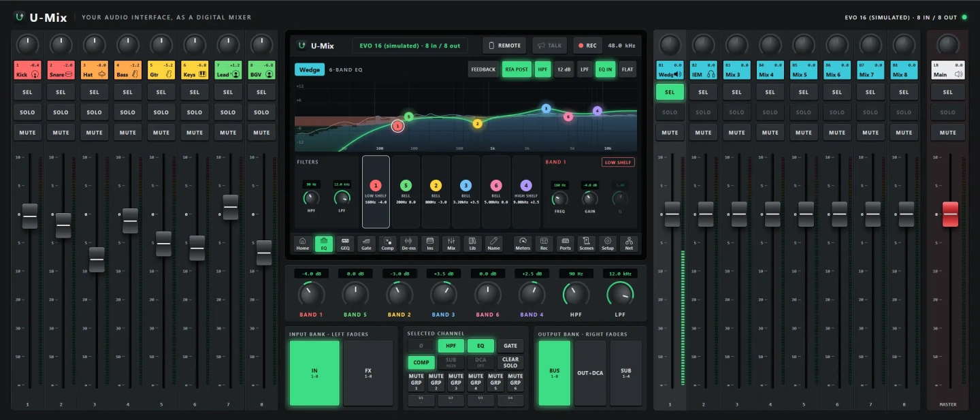Click the FLAT reset button
980x420 pixels.
click(x=627, y=69)
